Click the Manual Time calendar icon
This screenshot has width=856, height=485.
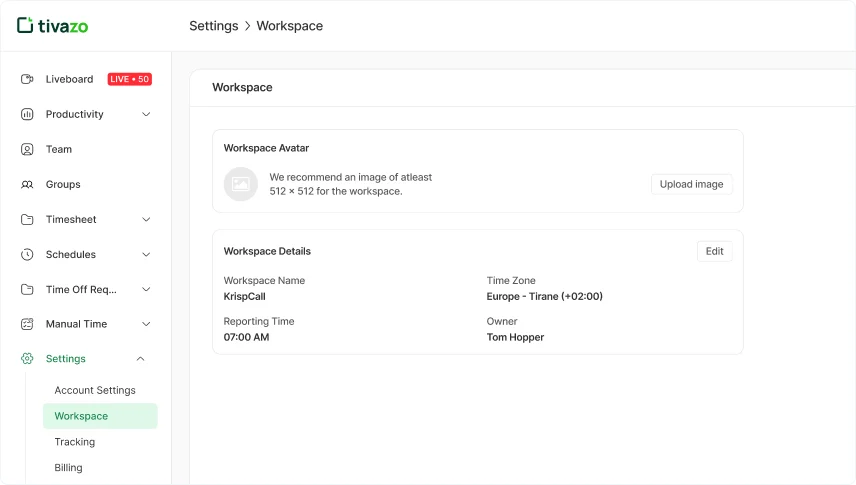(27, 324)
